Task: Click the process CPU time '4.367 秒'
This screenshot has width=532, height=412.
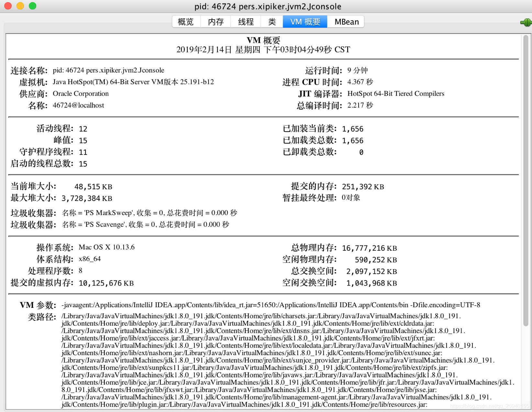Action: pyautogui.click(x=360, y=82)
